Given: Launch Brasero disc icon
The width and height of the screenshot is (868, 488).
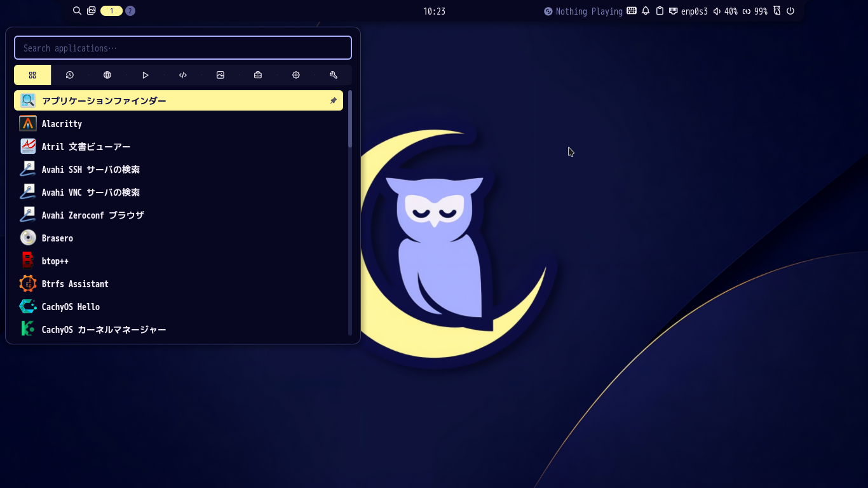Looking at the screenshot, I should [x=28, y=238].
